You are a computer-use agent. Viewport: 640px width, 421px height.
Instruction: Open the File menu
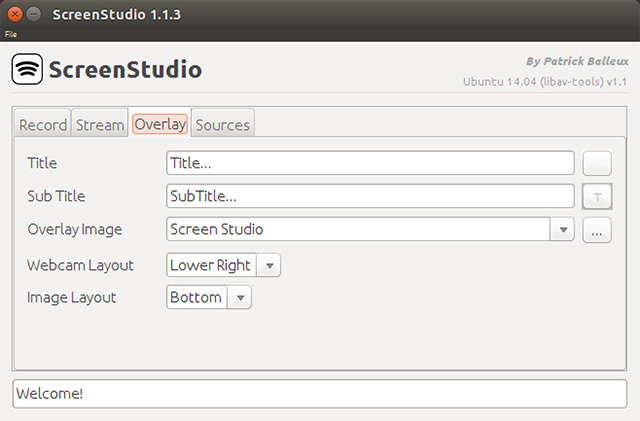pos(11,34)
